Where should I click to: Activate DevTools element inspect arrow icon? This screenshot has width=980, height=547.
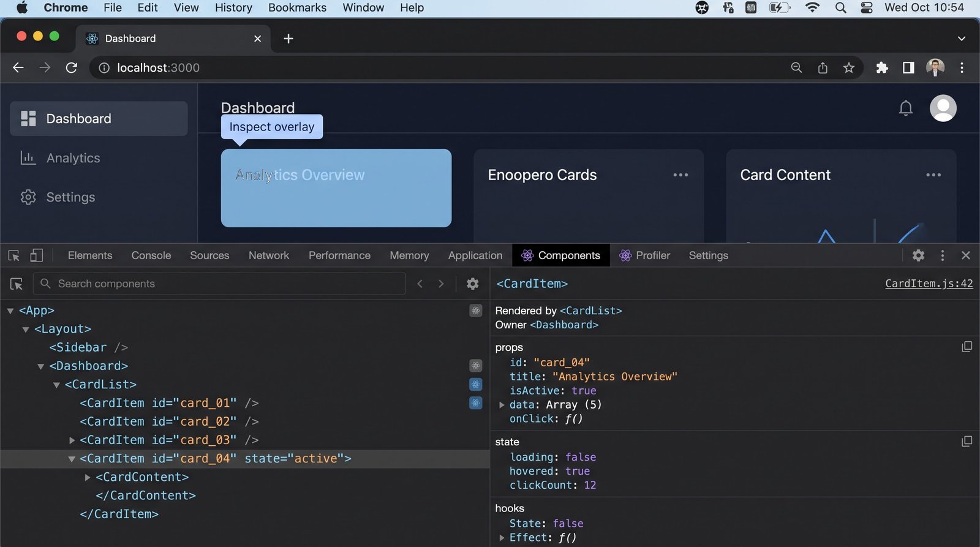click(14, 255)
